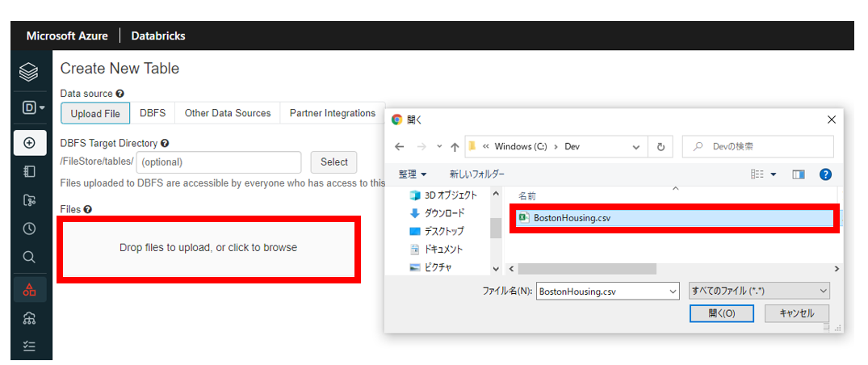Open the Repos folder icon in sidebar
This screenshot has width=868, height=365.
(x=29, y=200)
